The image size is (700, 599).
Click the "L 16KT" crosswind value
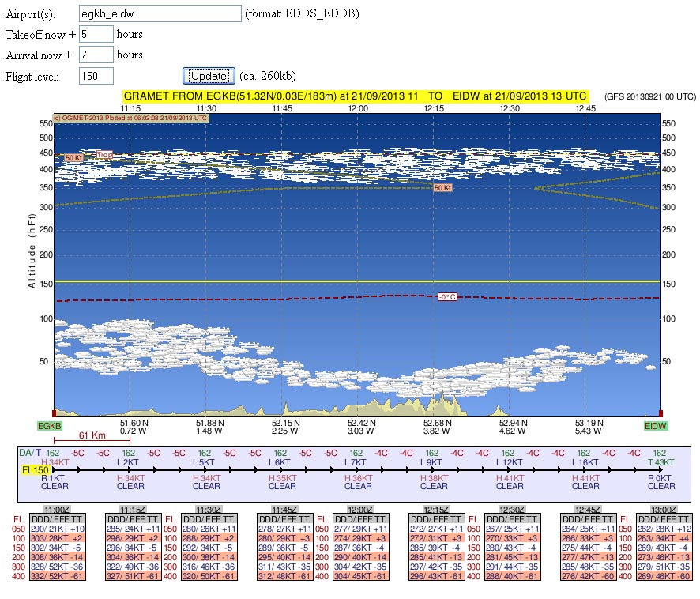point(585,462)
